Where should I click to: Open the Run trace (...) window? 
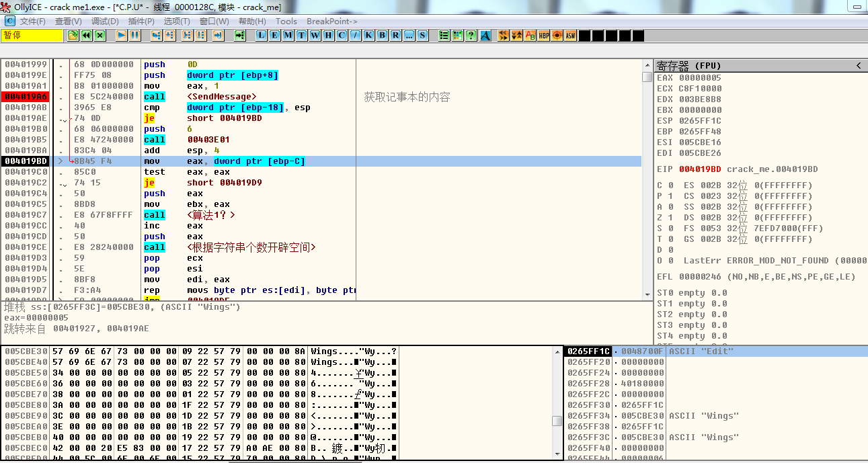(x=409, y=35)
